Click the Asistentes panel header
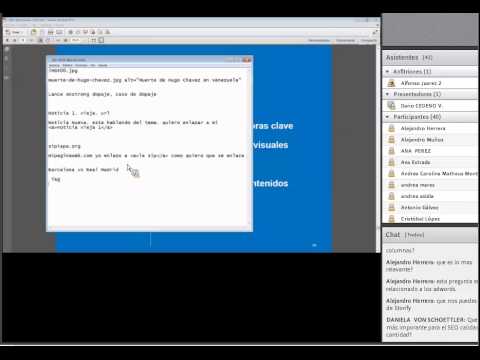The height and width of the screenshot is (360, 480). click(430, 58)
